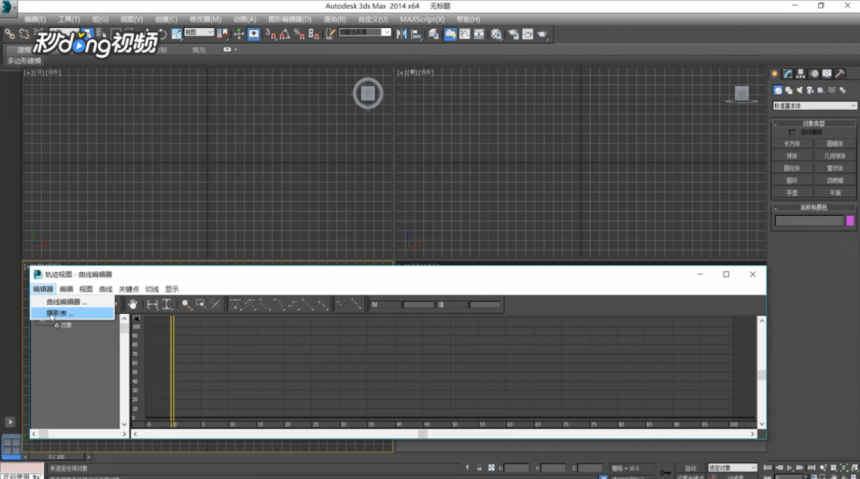Open the 选定对象 key filter dropdown
Image resolution: width=860 pixels, height=479 pixels.
click(732, 468)
